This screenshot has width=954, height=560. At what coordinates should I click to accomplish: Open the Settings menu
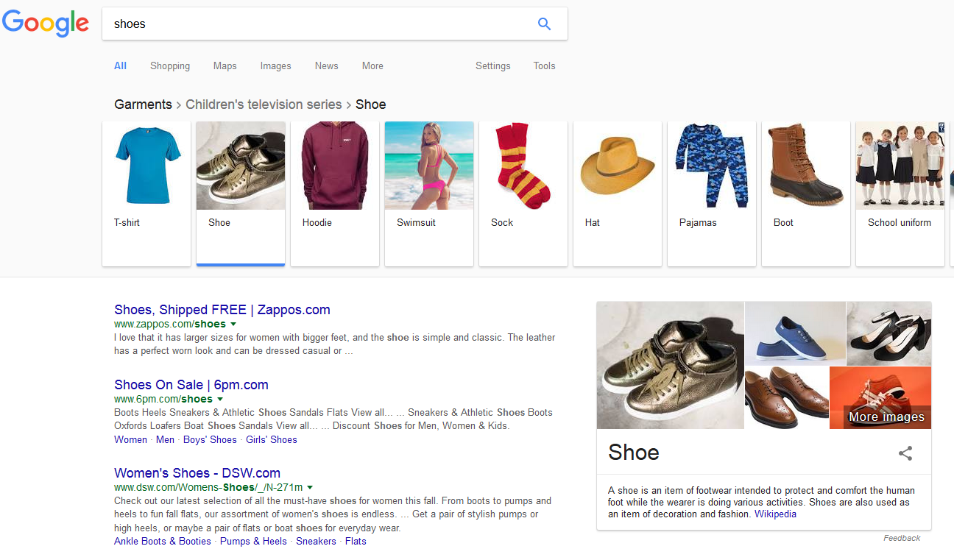coord(492,65)
